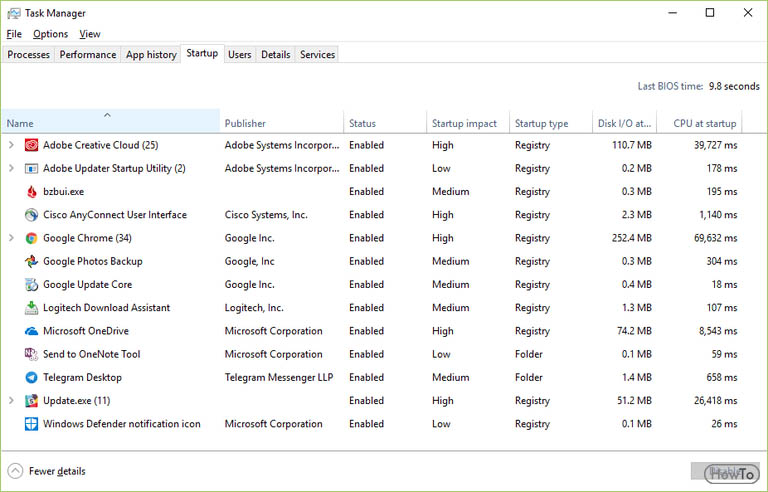Select the Microsoft OneDrive row name

click(86, 331)
